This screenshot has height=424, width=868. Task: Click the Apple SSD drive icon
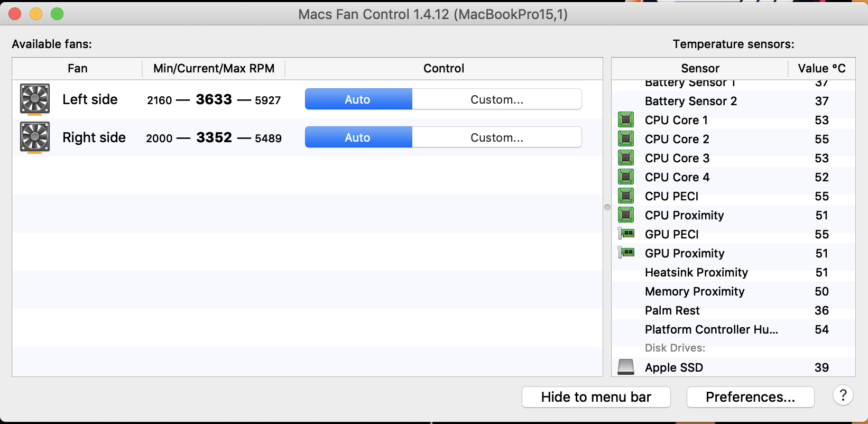point(626,367)
